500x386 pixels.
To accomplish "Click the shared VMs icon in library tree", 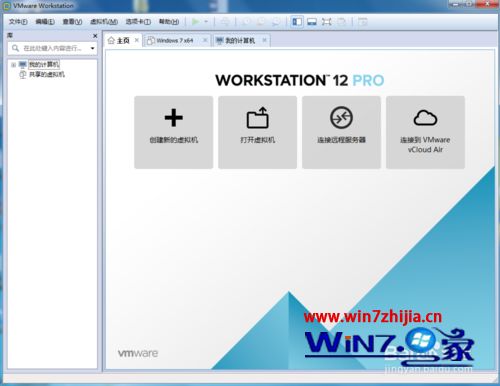I will [23, 74].
